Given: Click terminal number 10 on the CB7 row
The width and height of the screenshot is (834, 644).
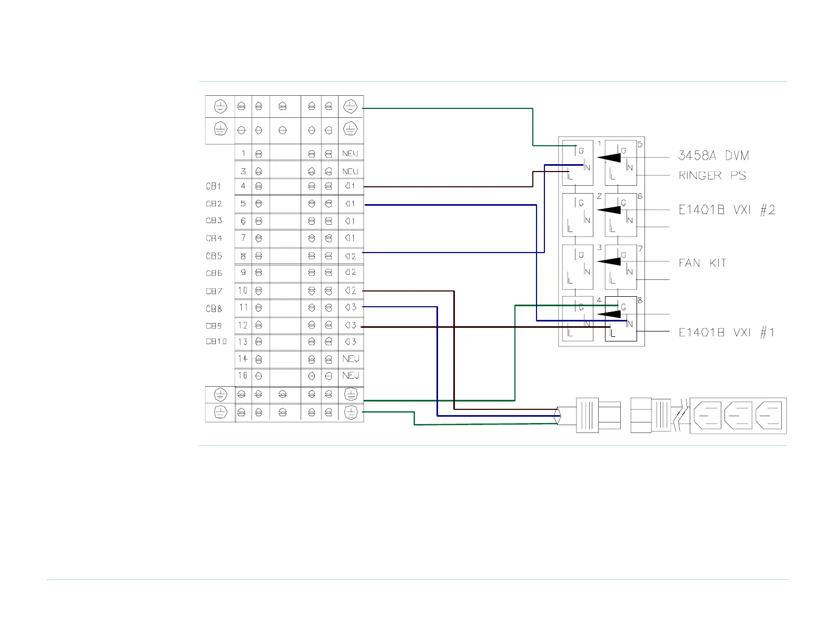Looking at the screenshot, I should click(242, 290).
